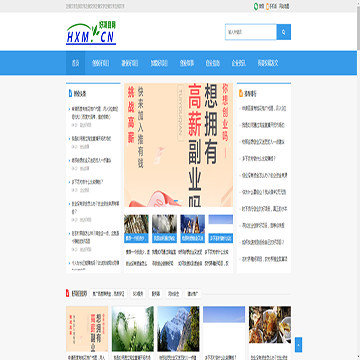Open the last top-right utility bar link
This screenshot has width=360, height=360.
[x=284, y=6]
